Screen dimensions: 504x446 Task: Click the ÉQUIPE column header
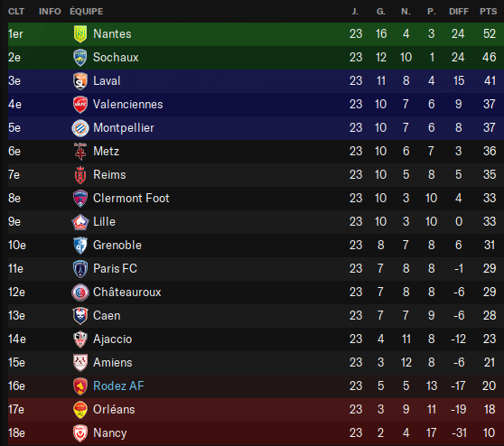click(87, 12)
